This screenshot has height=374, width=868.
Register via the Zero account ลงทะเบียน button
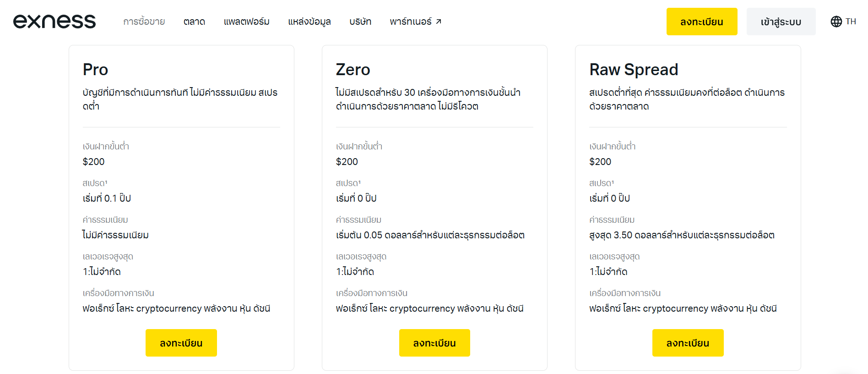tap(434, 343)
